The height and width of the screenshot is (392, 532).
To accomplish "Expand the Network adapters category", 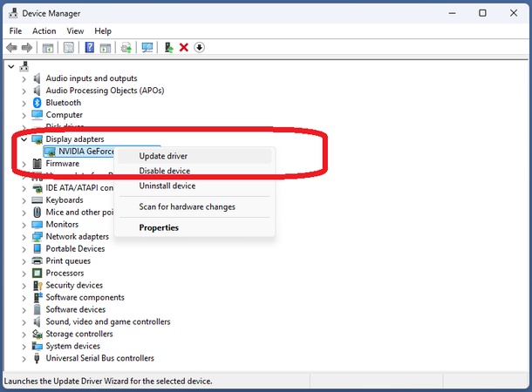I will (24, 236).
